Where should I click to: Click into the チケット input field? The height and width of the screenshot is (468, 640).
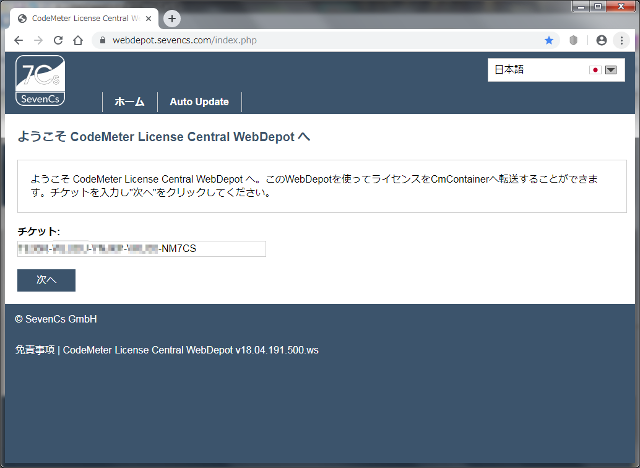[141, 249]
